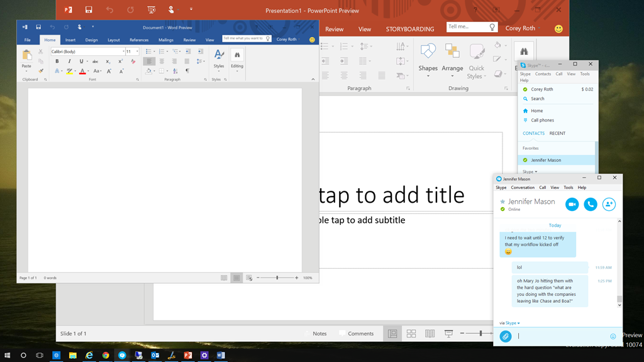The image size is (644, 362).
Task: Toggle Italic in Word
Action: [69, 61]
